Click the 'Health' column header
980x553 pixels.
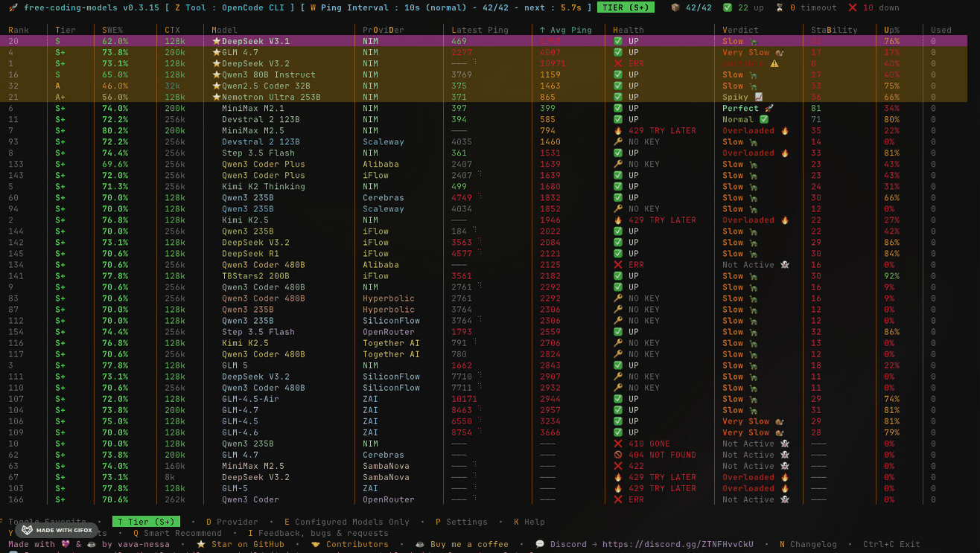[x=629, y=30]
